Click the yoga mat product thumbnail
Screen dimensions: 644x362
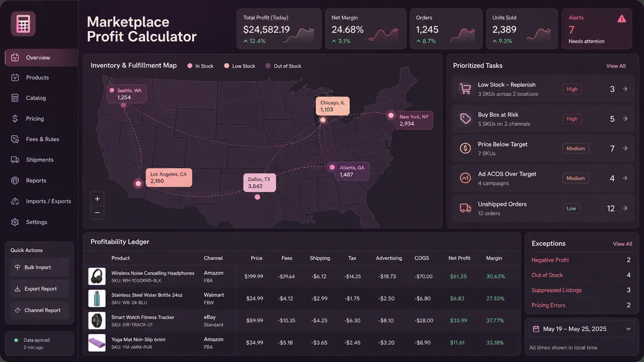click(x=97, y=343)
